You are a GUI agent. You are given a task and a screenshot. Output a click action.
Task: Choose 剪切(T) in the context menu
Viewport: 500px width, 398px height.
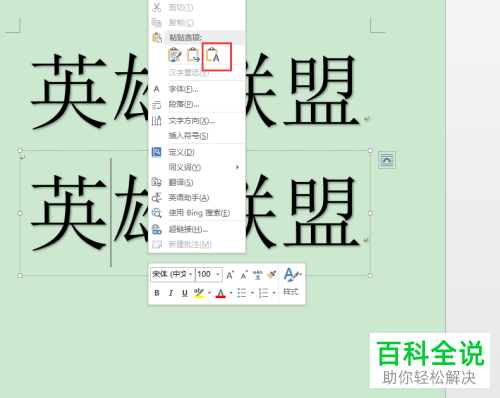click(x=181, y=7)
